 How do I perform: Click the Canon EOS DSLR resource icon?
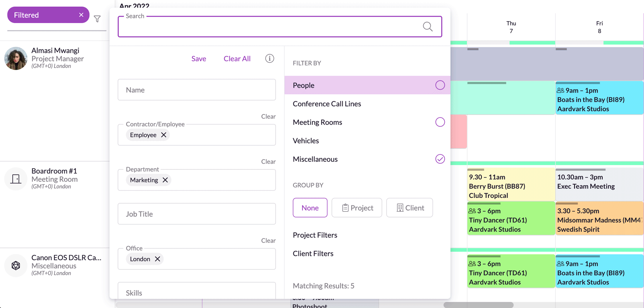pos(16,265)
